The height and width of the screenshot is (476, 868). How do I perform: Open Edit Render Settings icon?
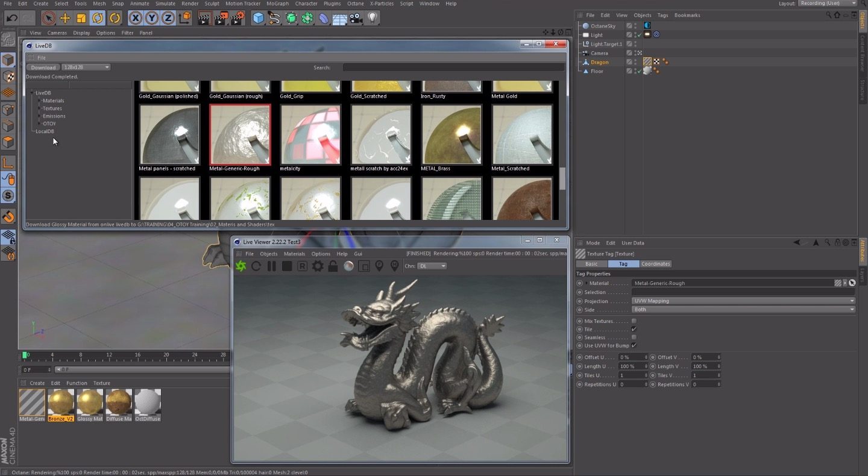tap(237, 18)
